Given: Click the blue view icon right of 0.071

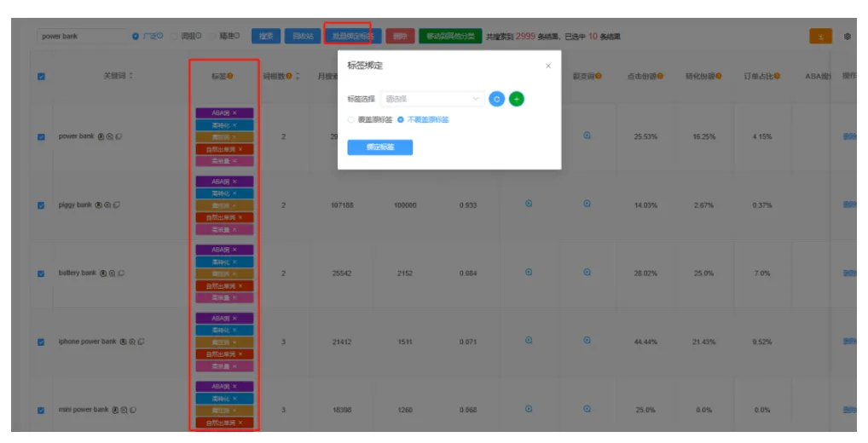Looking at the screenshot, I should coord(529,340).
